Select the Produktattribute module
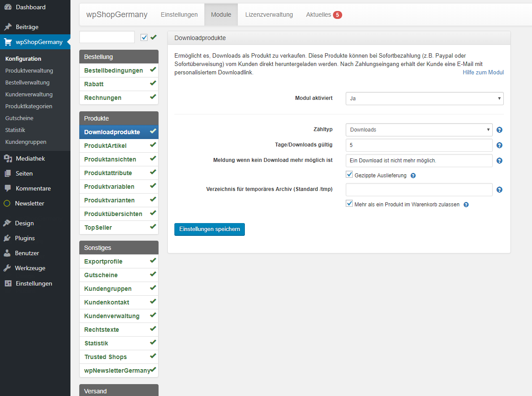Screen dimensions: 532x396 119,173
